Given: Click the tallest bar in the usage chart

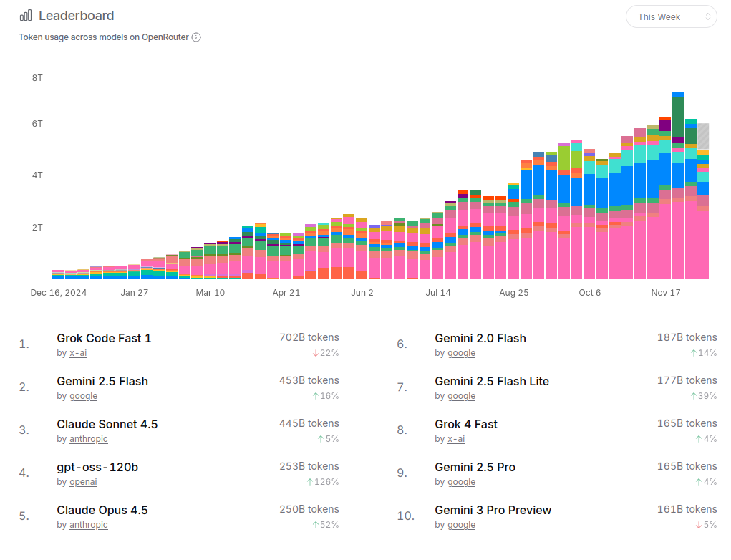Looking at the screenshot, I should pos(678,186).
